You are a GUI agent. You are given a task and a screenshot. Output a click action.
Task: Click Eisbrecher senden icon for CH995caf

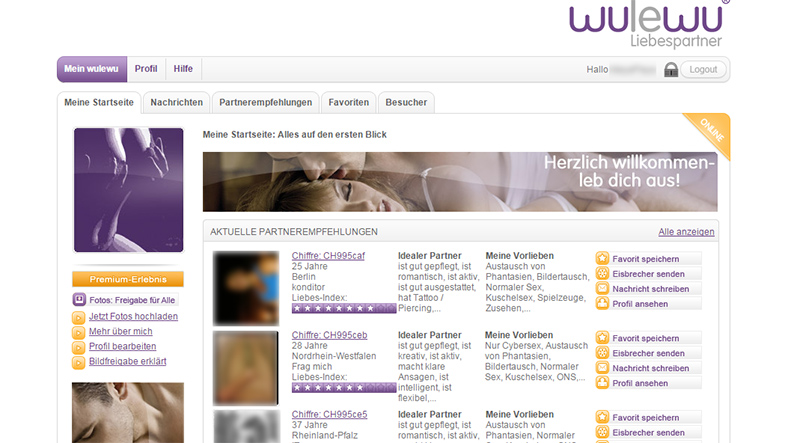[x=603, y=273]
